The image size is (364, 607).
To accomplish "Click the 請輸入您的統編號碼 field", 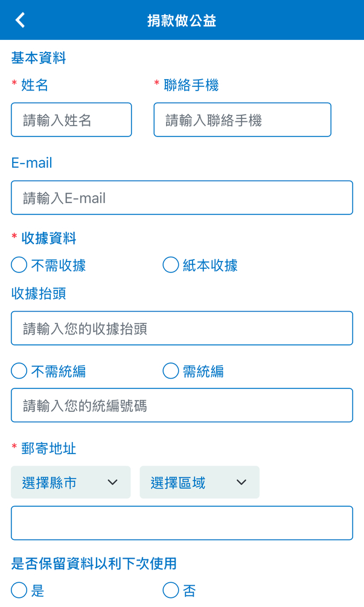I will click(x=182, y=405).
